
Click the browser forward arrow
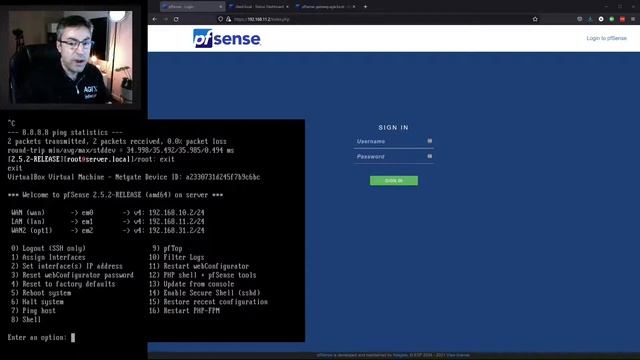pos(165,19)
